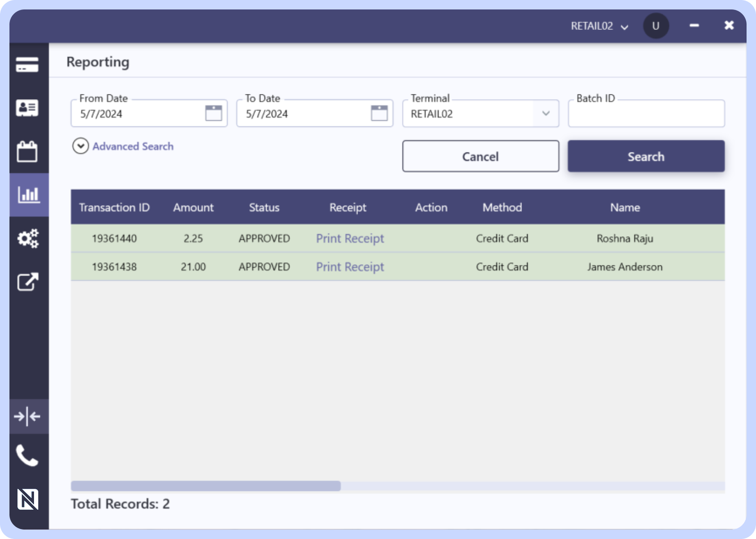Click the name Roshna Raju

tap(625, 238)
